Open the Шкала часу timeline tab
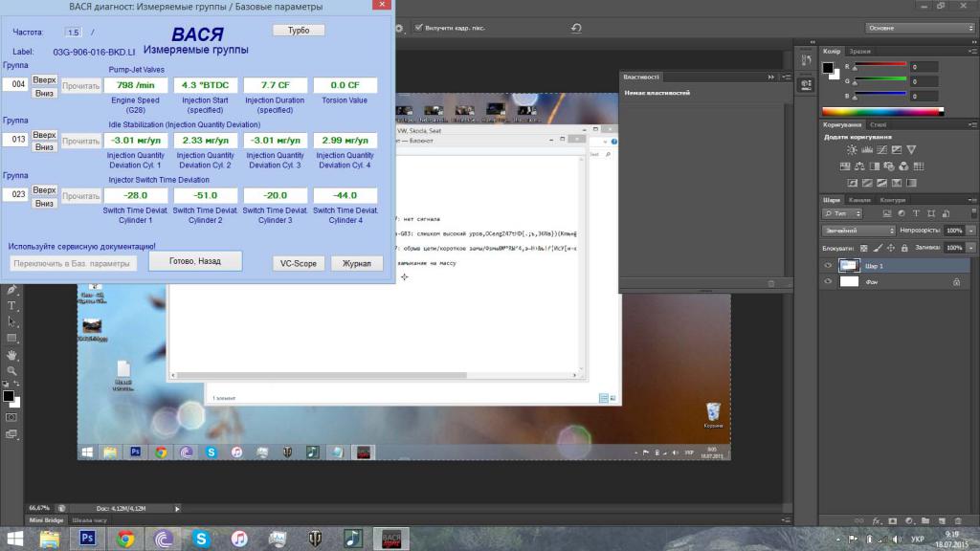Screen dimensions: 980x551 (x=89, y=520)
